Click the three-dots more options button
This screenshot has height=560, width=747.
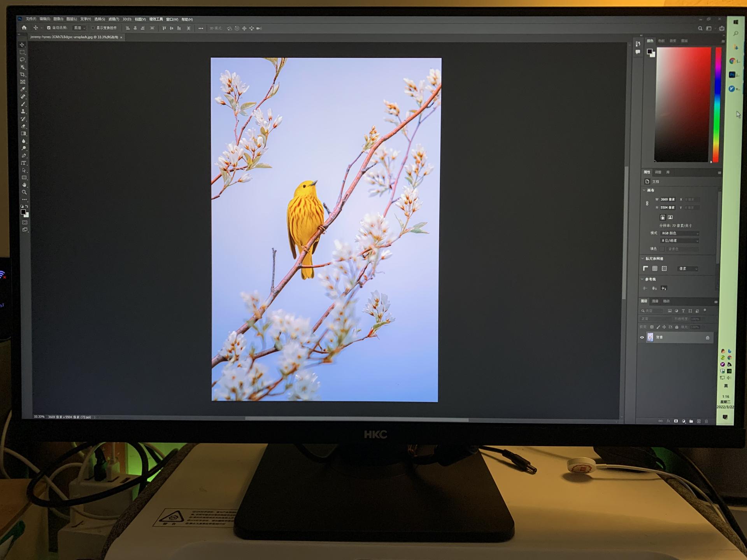[201, 28]
